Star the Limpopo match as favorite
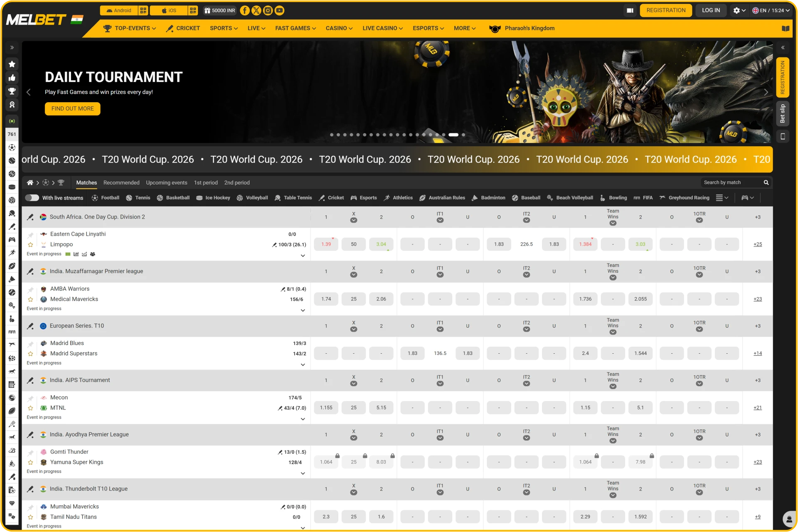Screen dimensions: 798x532 (x=30, y=244)
